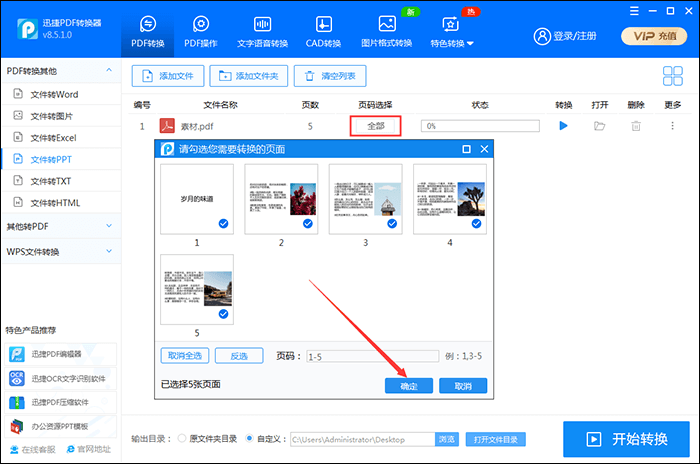Image resolution: width=700 pixels, height=464 pixels.
Task: Click the 页码 range input field
Action: pos(372,356)
